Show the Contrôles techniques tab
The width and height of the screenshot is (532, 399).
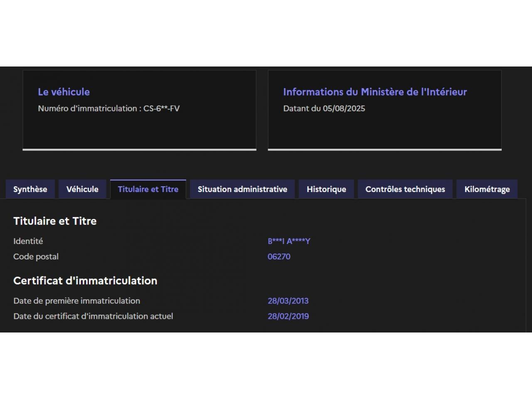point(405,190)
